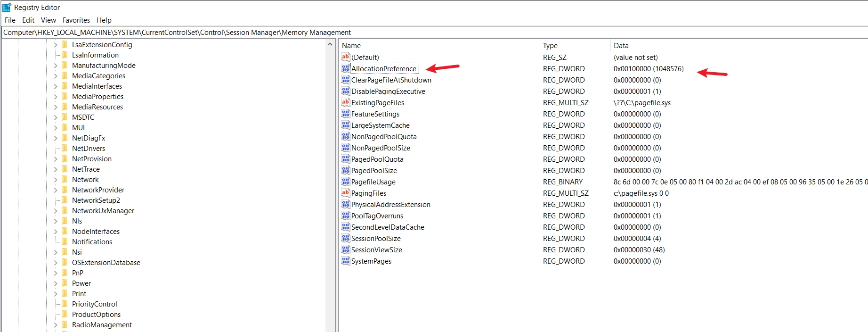Open the View menu
Screen dimensions: 868x332
click(x=49, y=20)
